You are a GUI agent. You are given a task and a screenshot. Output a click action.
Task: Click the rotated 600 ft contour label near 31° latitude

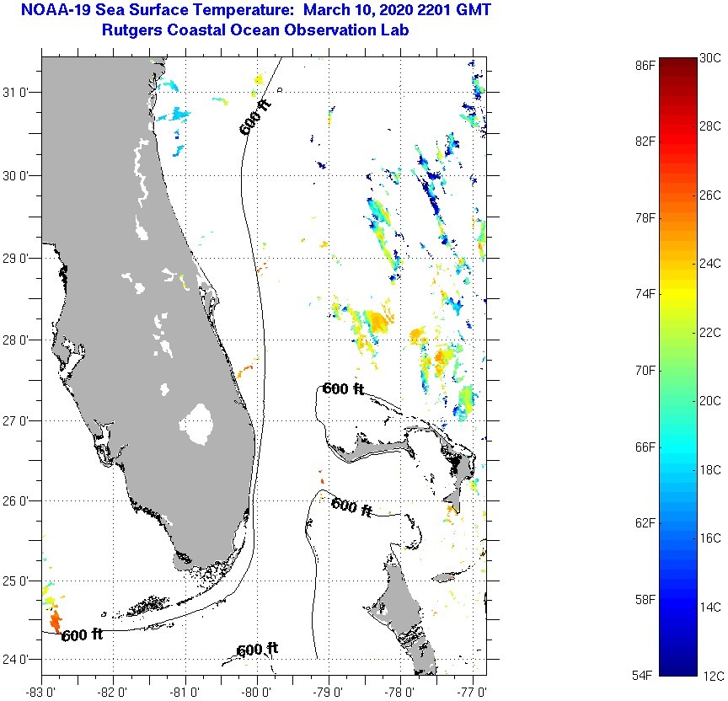(255, 118)
